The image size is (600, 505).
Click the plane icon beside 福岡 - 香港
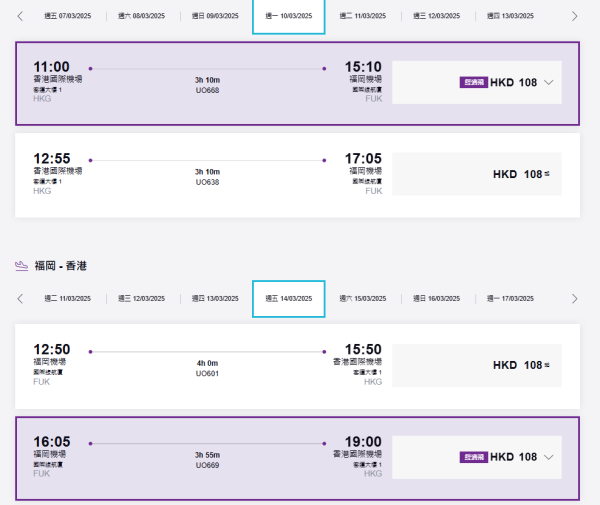coord(21,265)
